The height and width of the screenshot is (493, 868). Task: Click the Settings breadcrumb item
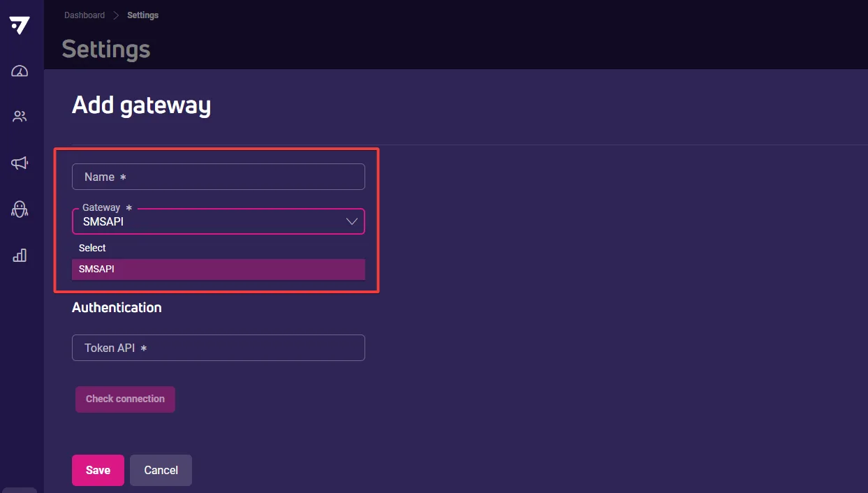(x=143, y=15)
